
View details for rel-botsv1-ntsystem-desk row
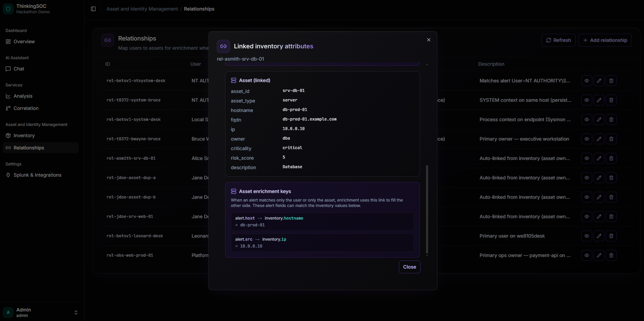coord(587,81)
